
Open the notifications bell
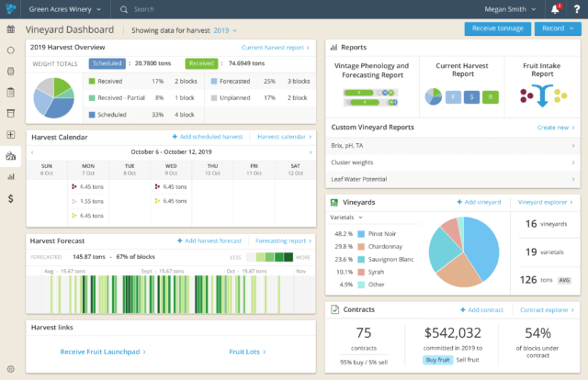[x=555, y=9]
